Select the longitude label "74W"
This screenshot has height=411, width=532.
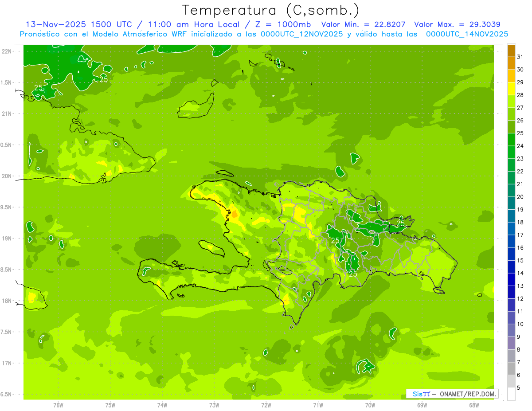coord(162,405)
